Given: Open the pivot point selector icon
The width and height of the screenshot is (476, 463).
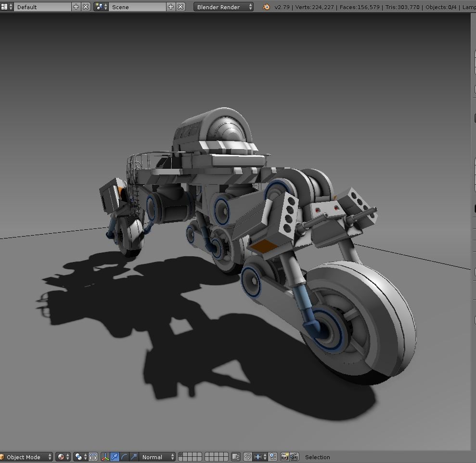Looking at the screenshot, I should click(78, 457).
